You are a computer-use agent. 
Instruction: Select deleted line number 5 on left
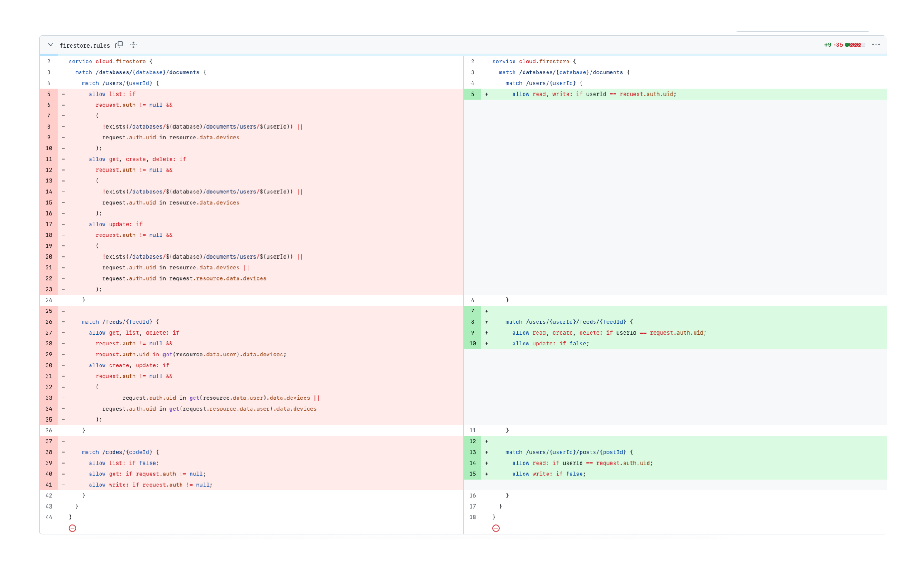point(49,94)
